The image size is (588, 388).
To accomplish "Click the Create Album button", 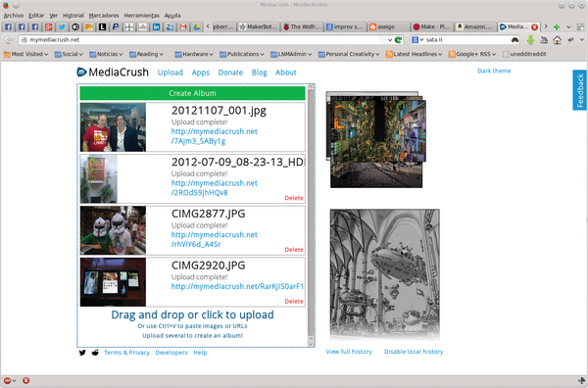I will (192, 93).
